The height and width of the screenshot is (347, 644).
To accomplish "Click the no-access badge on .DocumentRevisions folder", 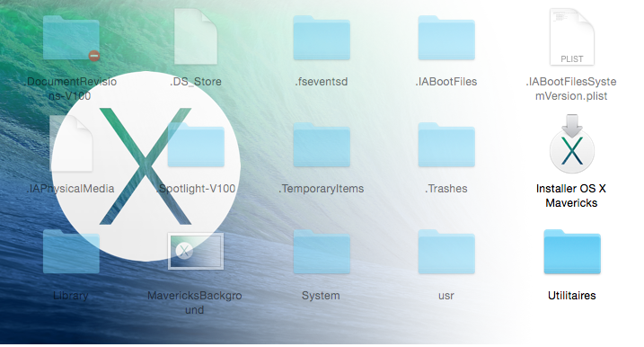I will (94, 56).
